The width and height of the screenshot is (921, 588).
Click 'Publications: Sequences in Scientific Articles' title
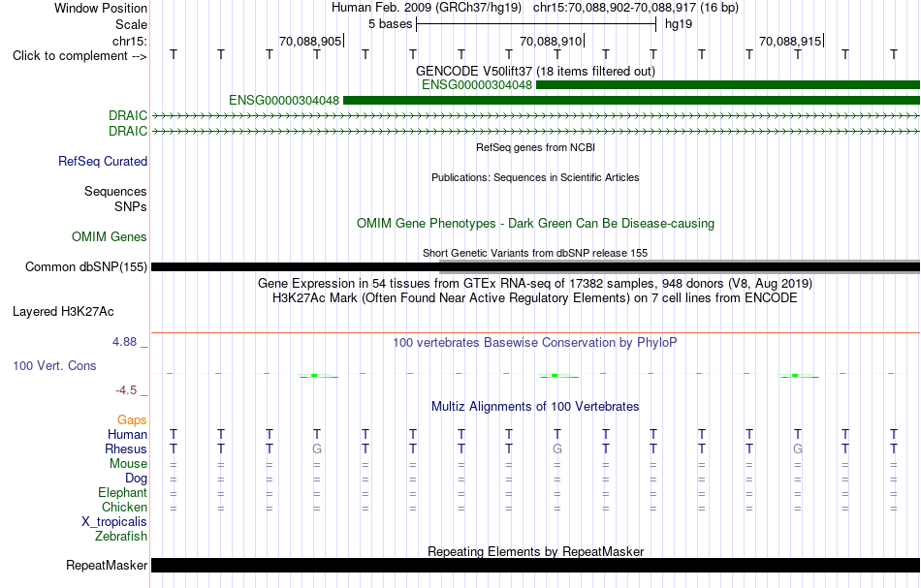tap(535, 177)
